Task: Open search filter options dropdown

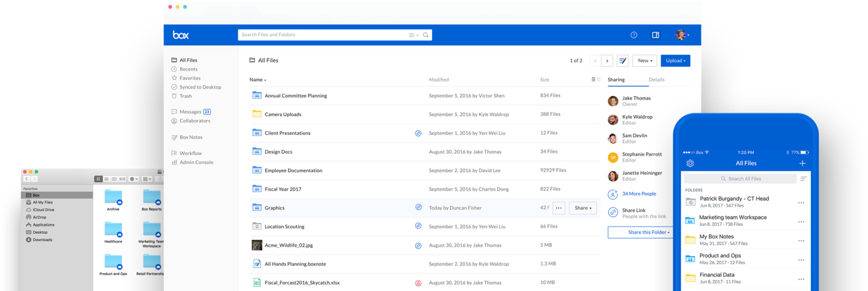Action: tap(413, 35)
